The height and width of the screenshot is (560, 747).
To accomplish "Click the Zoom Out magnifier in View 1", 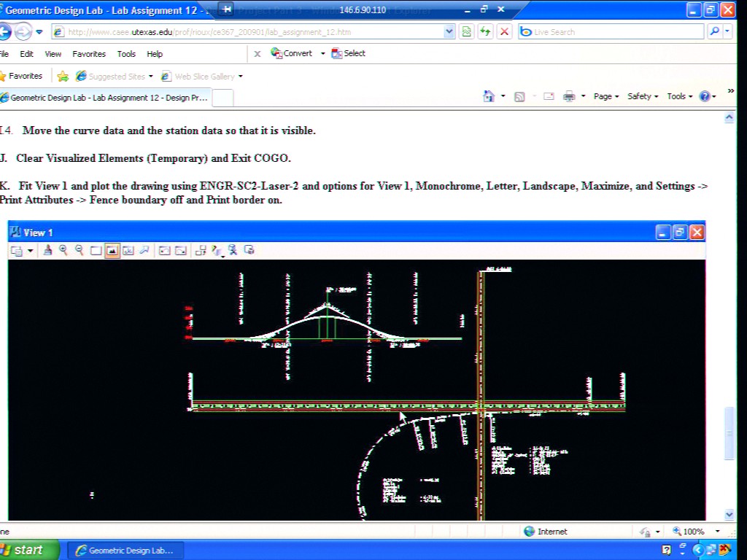I will 79,250.
